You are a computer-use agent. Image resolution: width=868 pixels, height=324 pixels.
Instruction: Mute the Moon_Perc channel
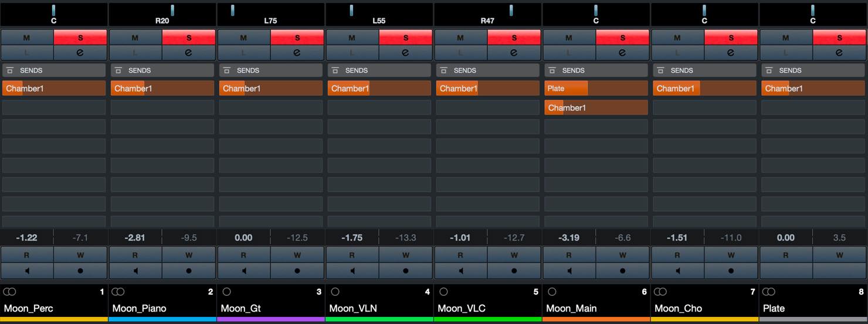click(x=27, y=38)
